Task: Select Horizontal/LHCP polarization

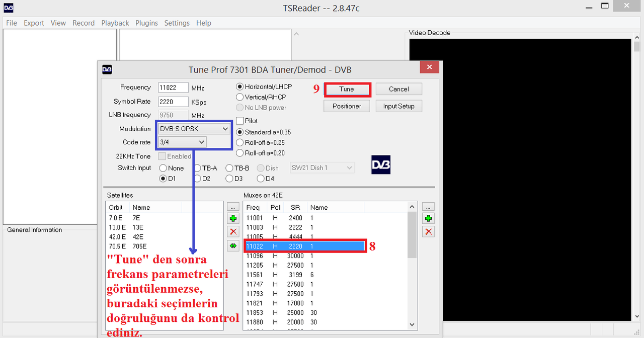Action: click(x=264, y=87)
